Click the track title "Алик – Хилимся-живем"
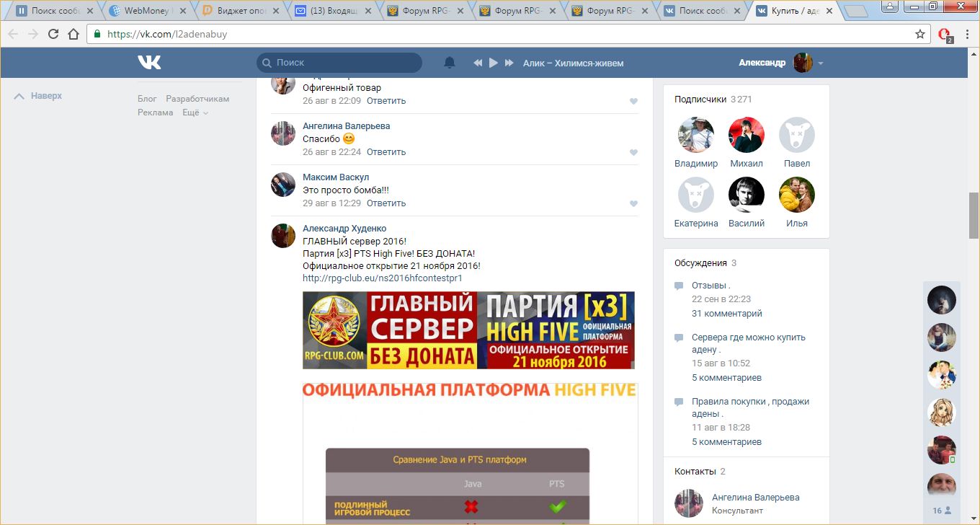980x525 pixels. (574, 63)
